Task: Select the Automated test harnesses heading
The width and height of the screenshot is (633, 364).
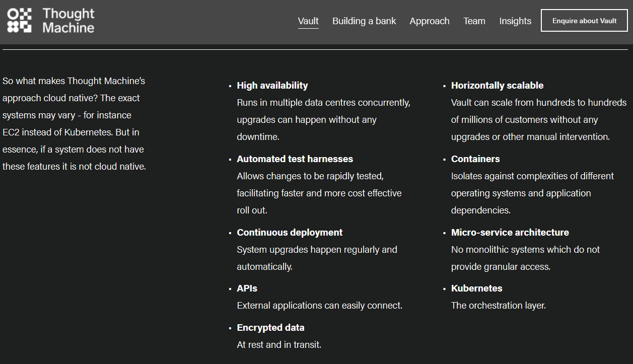Action: tap(295, 159)
